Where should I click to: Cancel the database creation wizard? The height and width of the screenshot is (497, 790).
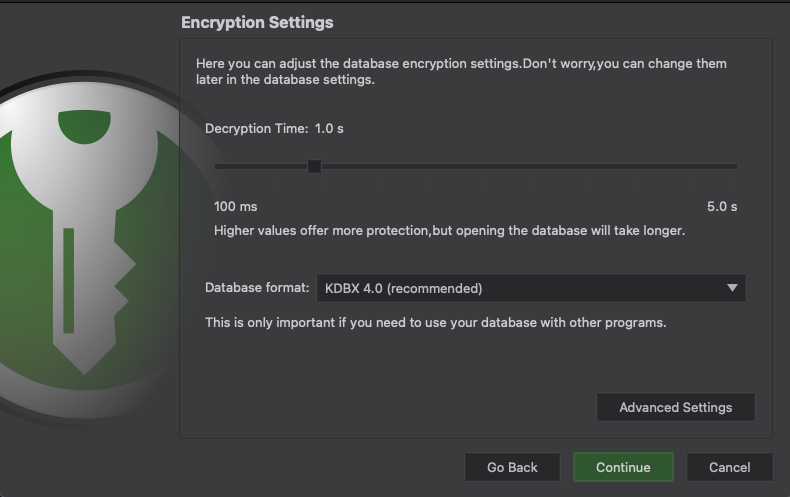pyautogui.click(x=729, y=467)
